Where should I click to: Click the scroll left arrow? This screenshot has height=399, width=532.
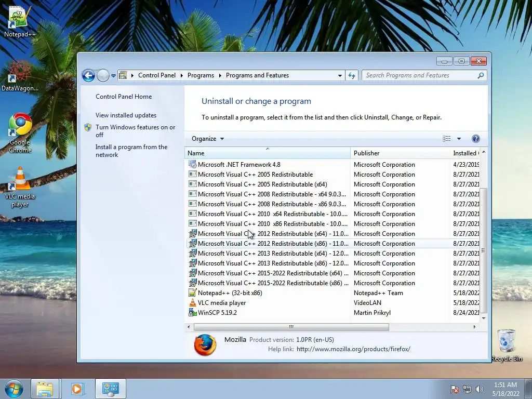coord(189,327)
